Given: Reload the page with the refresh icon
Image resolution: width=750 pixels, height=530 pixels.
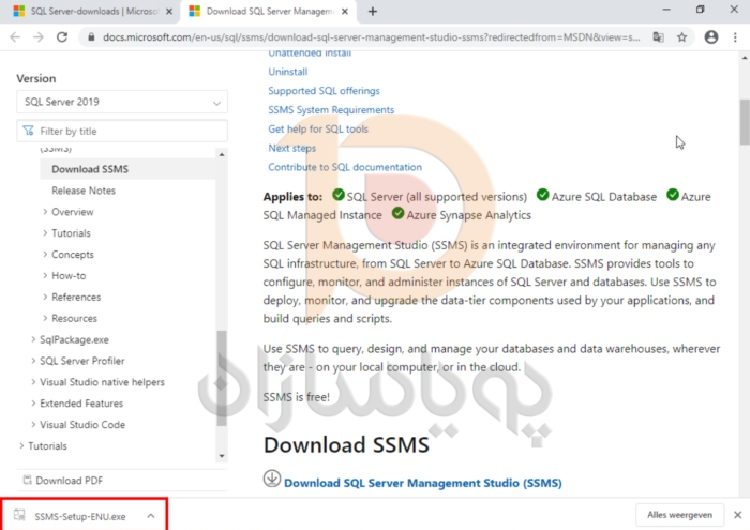Looking at the screenshot, I should click(62, 37).
